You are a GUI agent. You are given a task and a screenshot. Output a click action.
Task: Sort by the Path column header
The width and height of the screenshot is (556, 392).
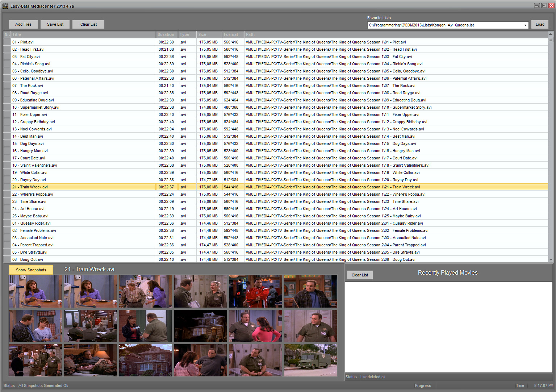click(396, 34)
